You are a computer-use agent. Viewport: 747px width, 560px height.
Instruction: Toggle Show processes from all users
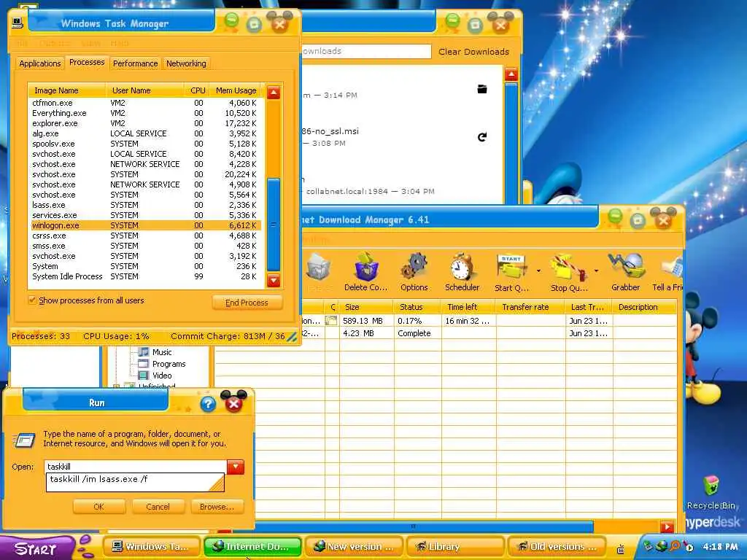[32, 300]
